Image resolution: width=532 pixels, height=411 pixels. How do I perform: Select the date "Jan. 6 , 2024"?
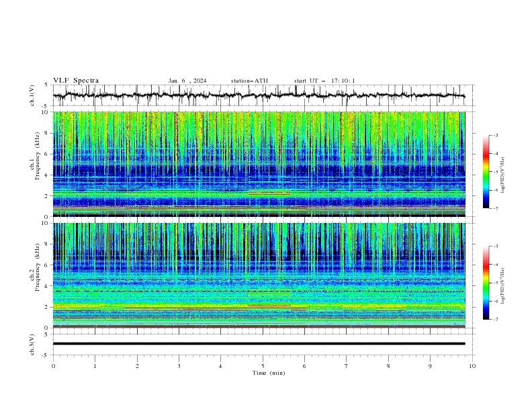[x=187, y=81]
